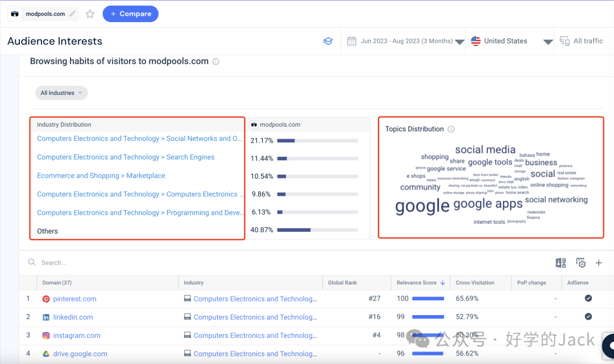The image size is (614, 364).
Task: Click 'business' in the topic cloud
Action: [x=541, y=162]
